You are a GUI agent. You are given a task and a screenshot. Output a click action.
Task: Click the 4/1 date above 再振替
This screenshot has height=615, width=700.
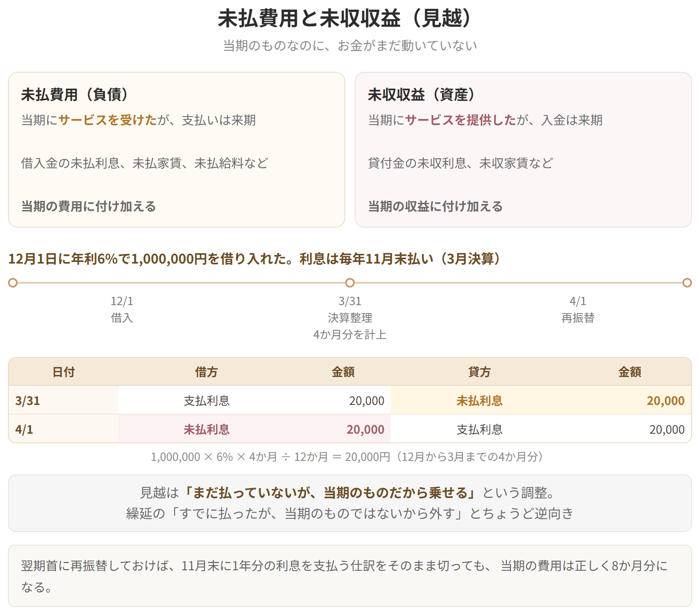(578, 301)
